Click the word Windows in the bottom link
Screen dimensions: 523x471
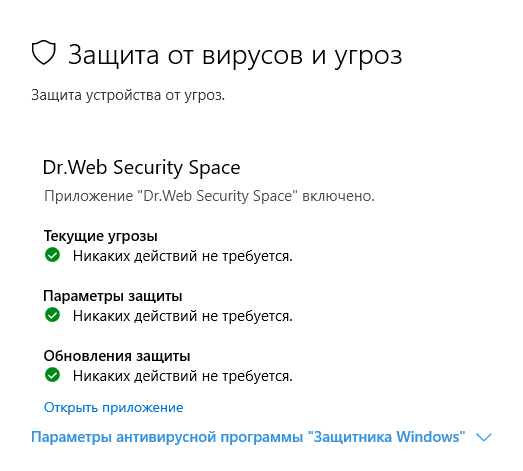click(428, 437)
